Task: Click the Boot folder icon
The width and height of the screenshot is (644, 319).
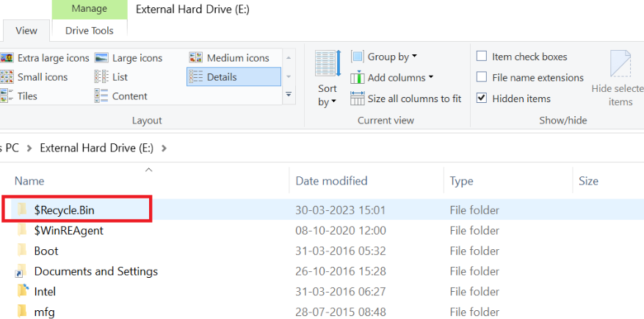Action: tap(22, 251)
